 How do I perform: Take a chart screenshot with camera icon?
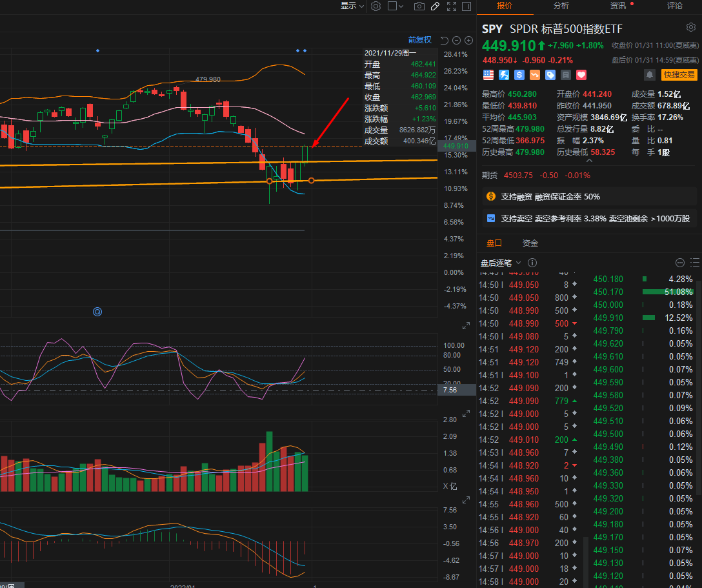419,6
